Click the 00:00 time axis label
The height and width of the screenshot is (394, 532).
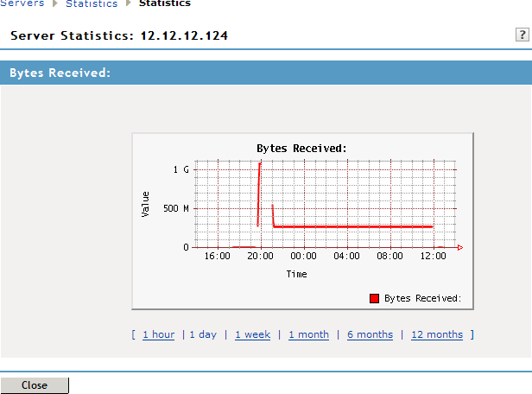[303, 256]
